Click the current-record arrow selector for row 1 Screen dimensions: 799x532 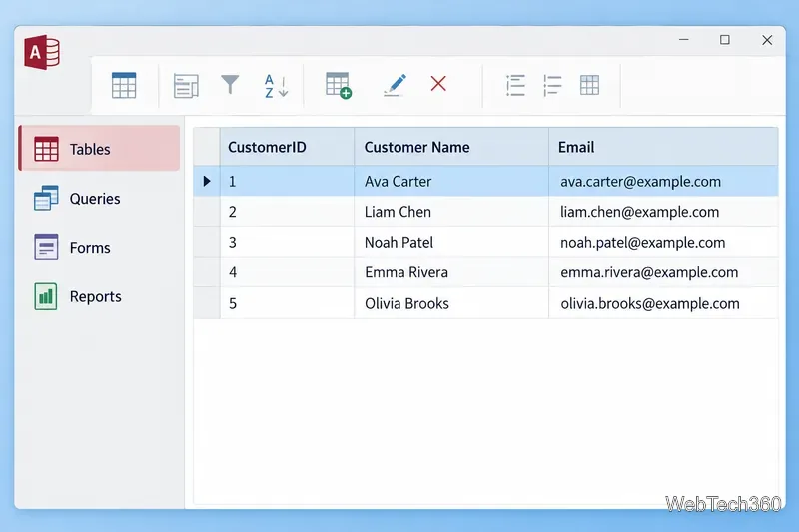coord(207,181)
